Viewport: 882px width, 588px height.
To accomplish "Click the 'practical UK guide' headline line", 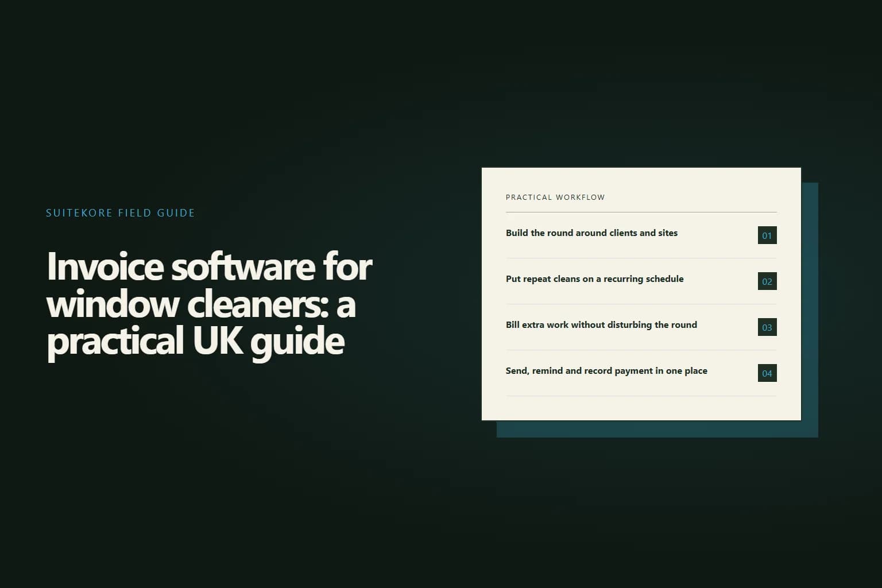I will pos(196,342).
